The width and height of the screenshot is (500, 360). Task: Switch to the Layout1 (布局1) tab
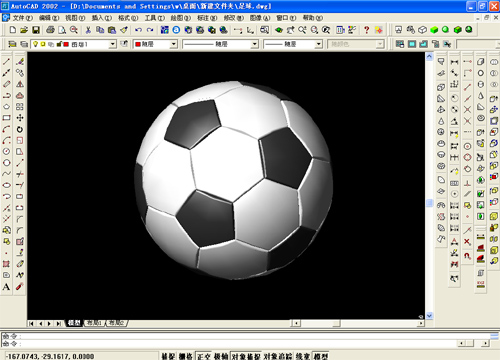[94, 323]
